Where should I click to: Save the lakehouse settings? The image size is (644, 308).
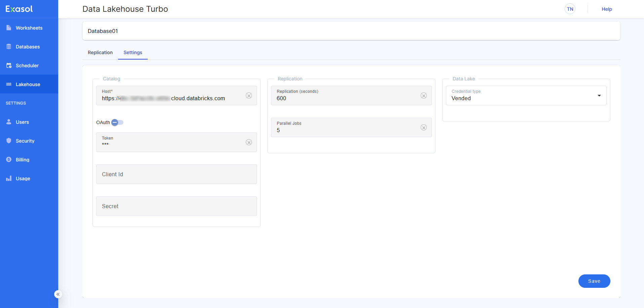pos(594,281)
